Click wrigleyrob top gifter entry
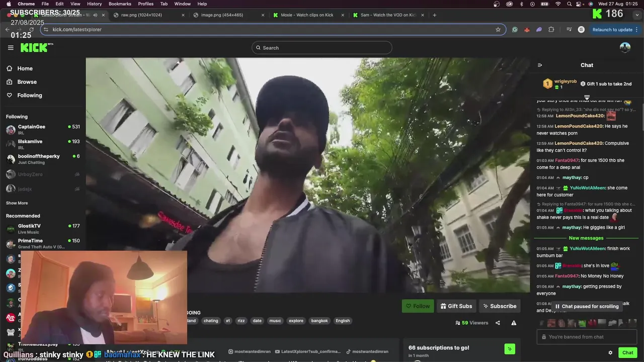Viewport: 644px width, 362px height. (x=559, y=84)
